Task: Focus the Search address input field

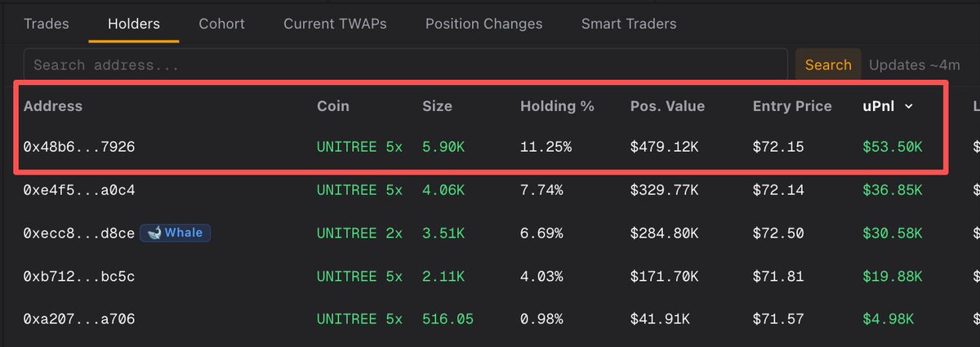Action: click(x=405, y=65)
